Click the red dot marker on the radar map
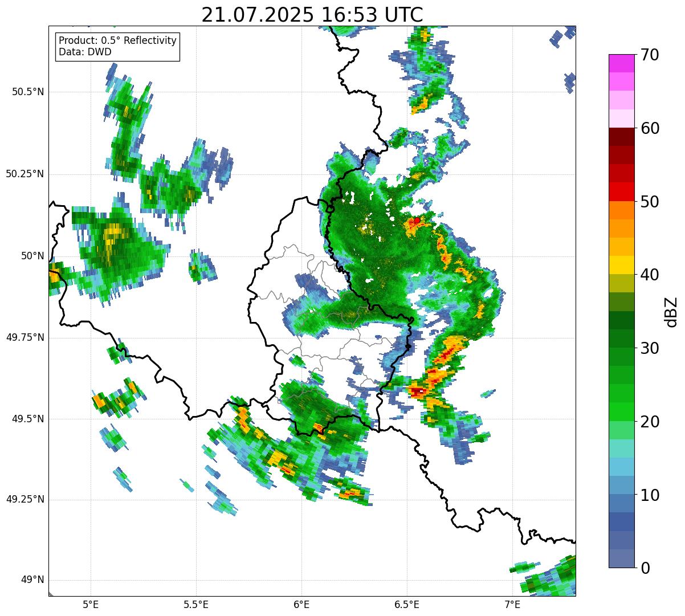 point(417,220)
